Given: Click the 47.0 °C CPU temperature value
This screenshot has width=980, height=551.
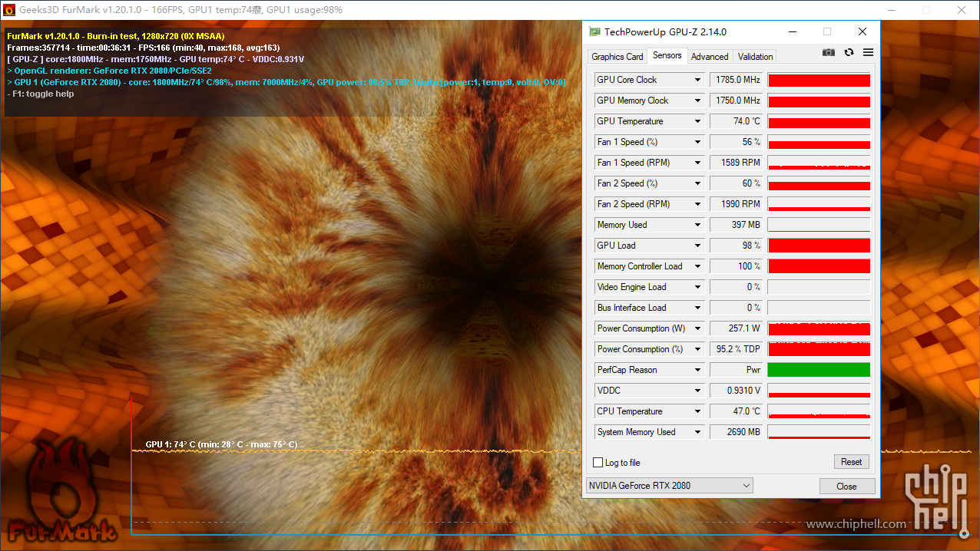Looking at the screenshot, I should (x=736, y=411).
